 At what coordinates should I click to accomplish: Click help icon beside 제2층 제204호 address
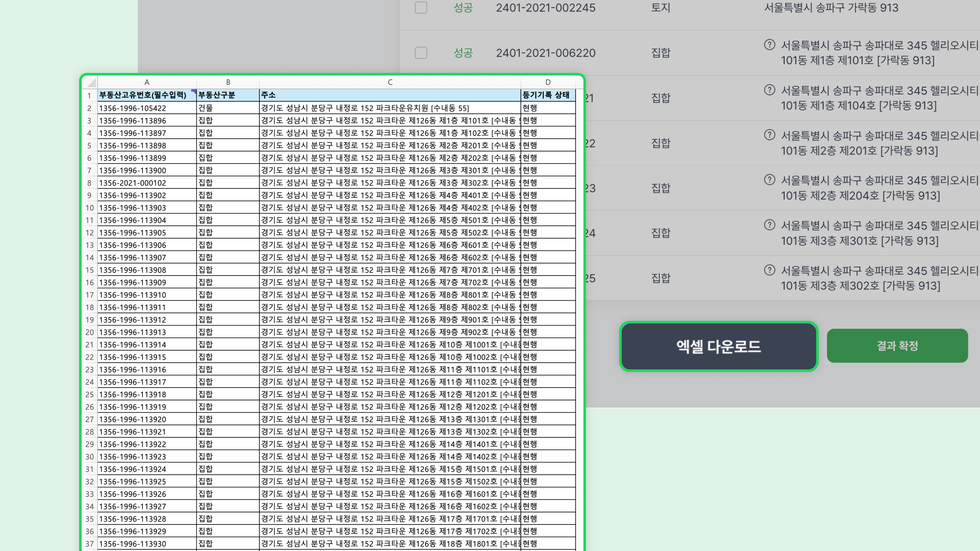769,180
